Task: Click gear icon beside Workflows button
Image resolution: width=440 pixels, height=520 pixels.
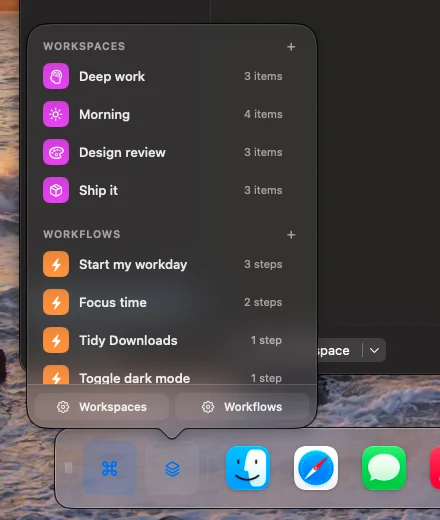Action: tap(208, 407)
